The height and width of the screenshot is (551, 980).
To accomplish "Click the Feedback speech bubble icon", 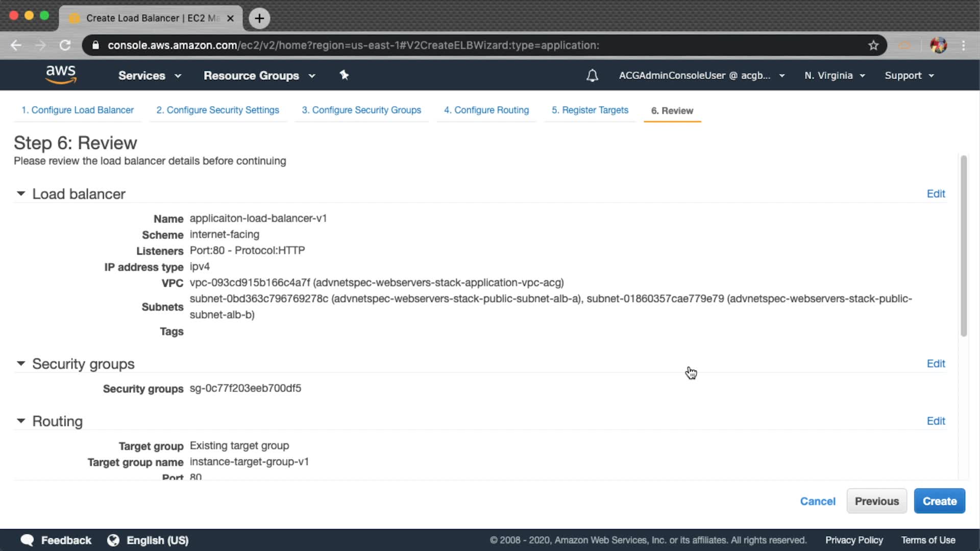I will click(27, 540).
